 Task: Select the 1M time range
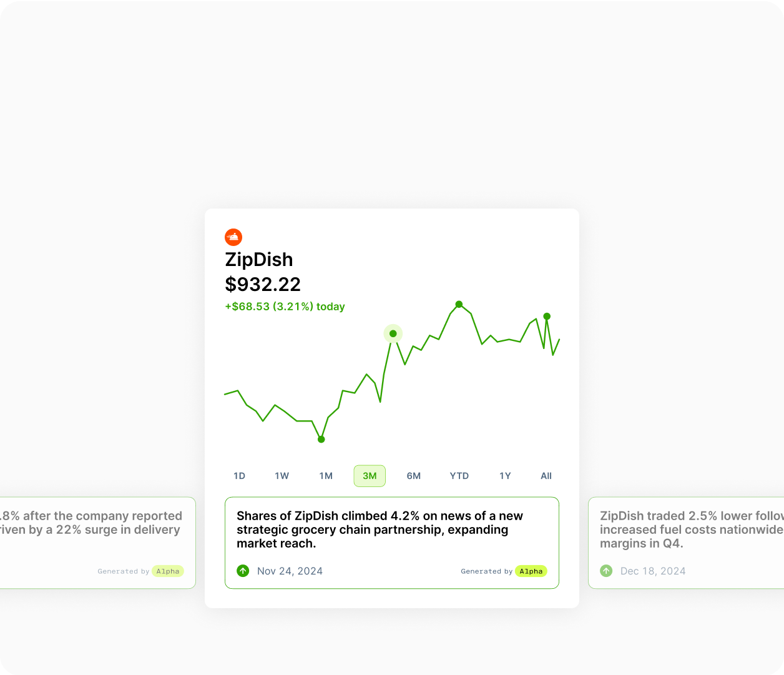326,476
